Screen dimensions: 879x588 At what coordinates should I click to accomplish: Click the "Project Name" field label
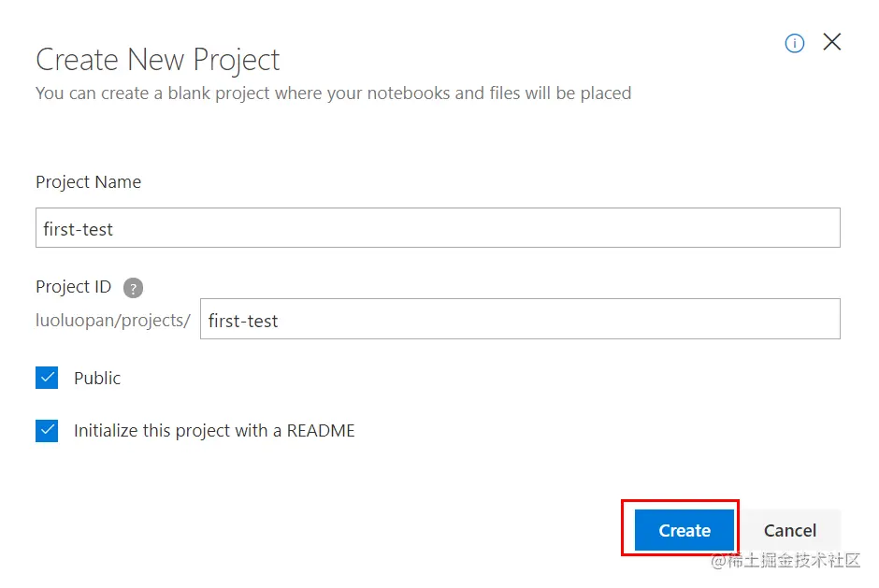pos(88,182)
